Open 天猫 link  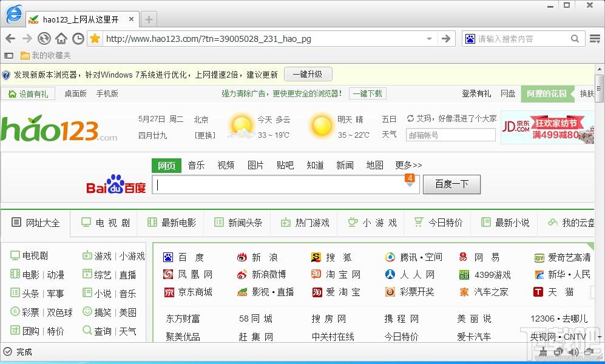[553, 292]
